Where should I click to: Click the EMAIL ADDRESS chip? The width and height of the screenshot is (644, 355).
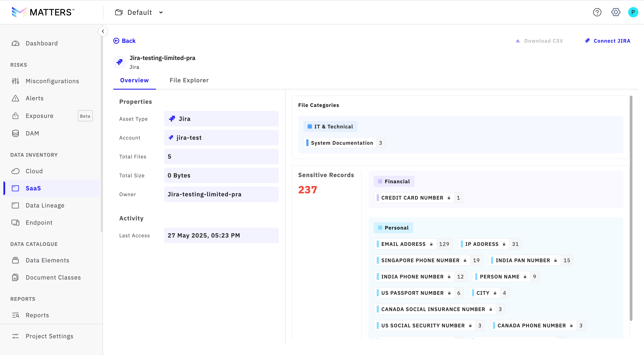pyautogui.click(x=413, y=244)
